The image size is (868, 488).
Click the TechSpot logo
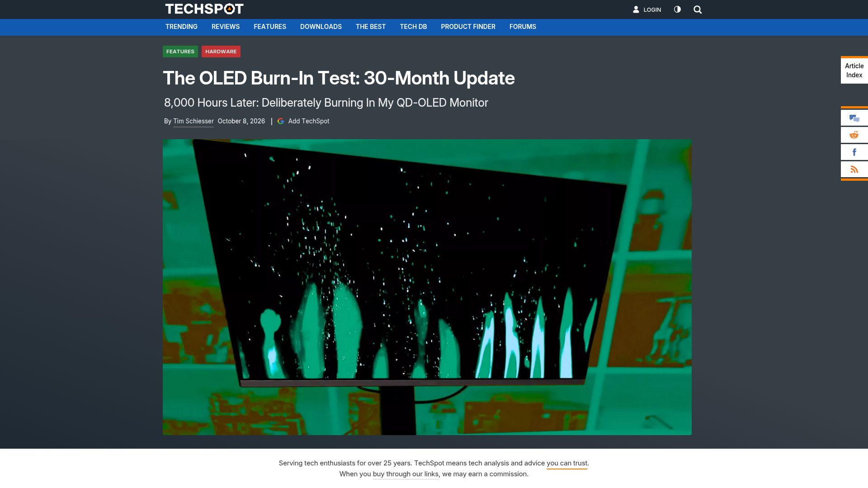204,9
